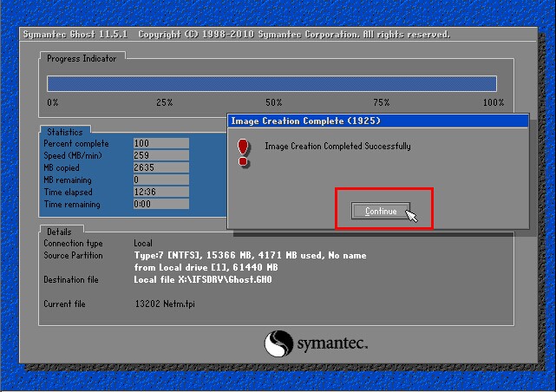Click the symantec wordmark text

point(333,343)
